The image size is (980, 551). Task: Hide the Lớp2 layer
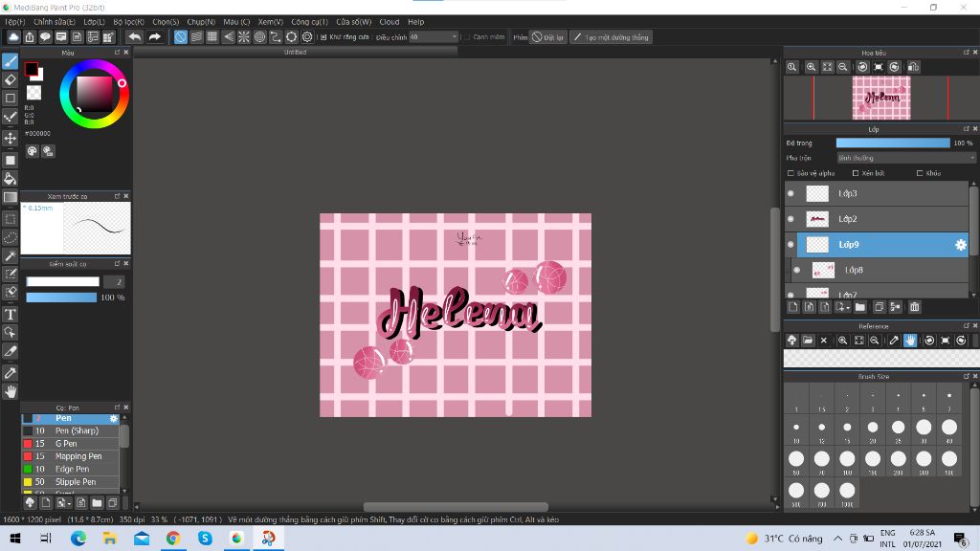coord(791,219)
